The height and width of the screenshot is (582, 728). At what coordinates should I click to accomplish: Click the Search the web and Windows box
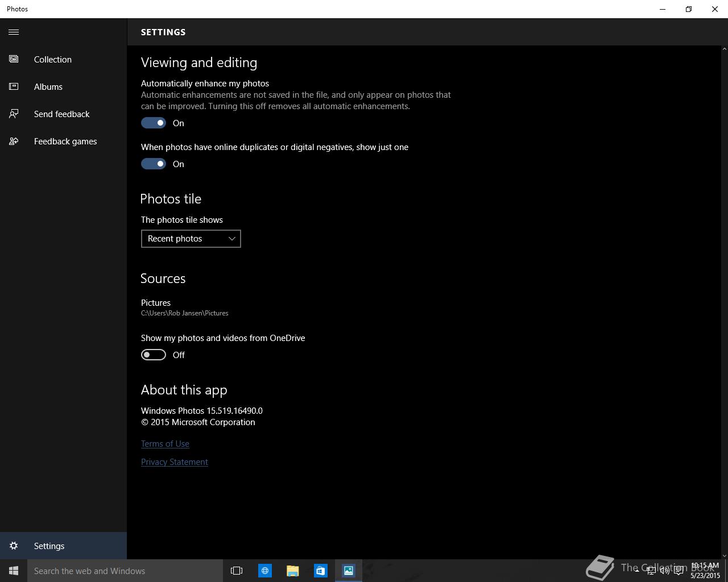[x=125, y=571]
